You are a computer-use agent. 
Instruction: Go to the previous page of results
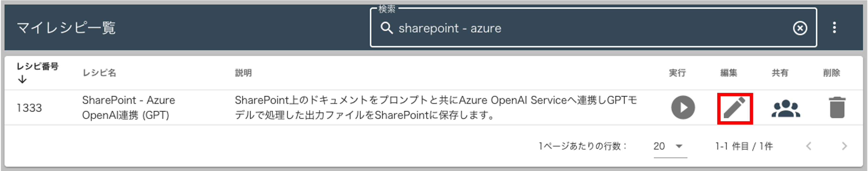coord(809,146)
